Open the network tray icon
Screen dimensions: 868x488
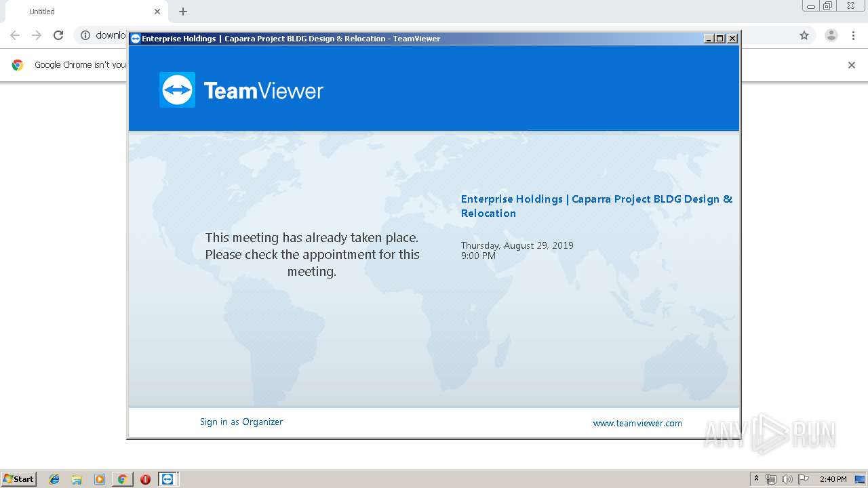[771, 479]
